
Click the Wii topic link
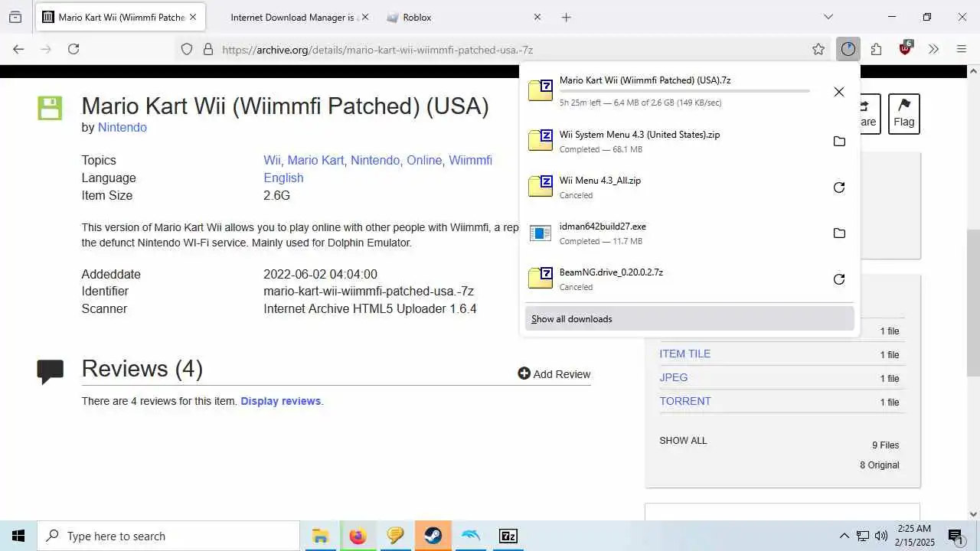click(272, 160)
